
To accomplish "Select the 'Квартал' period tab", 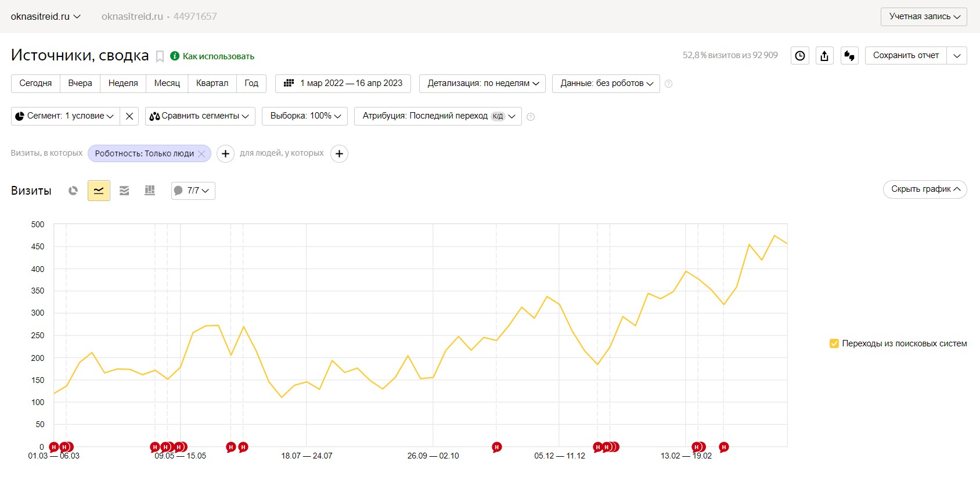I will (x=212, y=83).
